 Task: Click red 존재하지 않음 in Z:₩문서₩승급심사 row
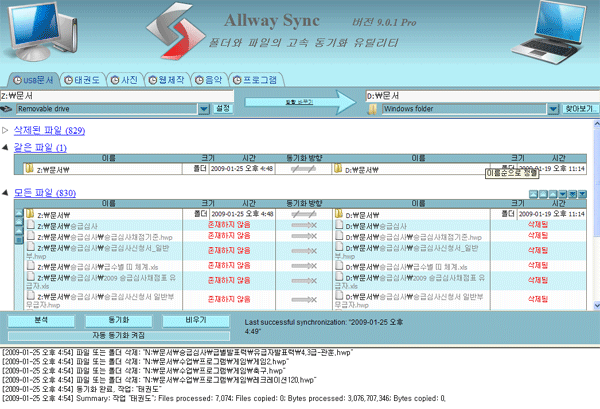click(229, 225)
